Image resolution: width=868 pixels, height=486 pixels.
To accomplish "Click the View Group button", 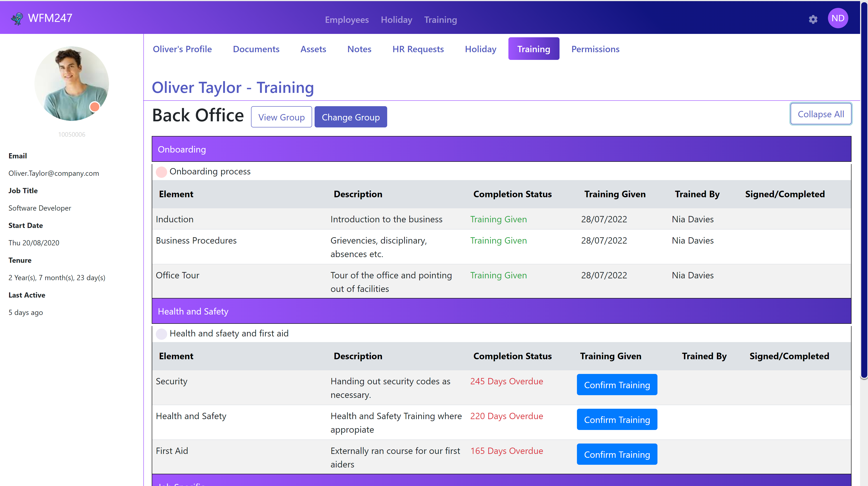I will 281,117.
